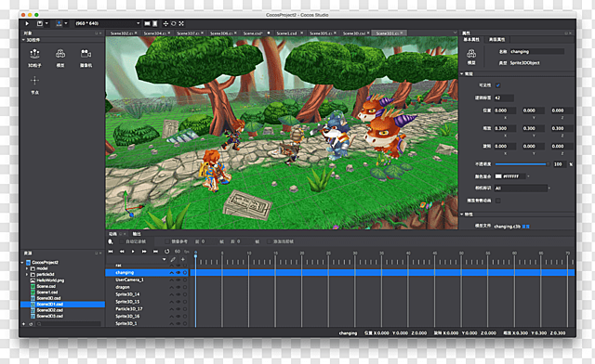Collapse the general properties section
Image resolution: width=595 pixels, height=364 pixels.
(462, 74)
